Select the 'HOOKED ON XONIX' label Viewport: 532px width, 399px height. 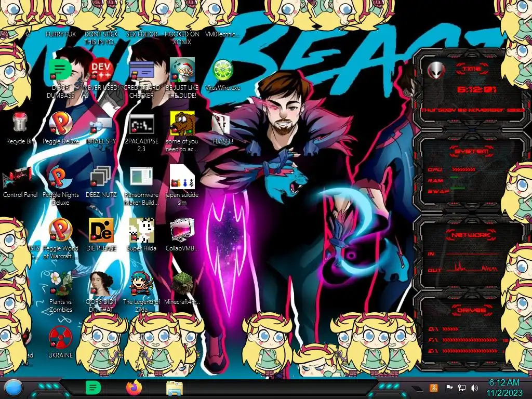point(182,38)
